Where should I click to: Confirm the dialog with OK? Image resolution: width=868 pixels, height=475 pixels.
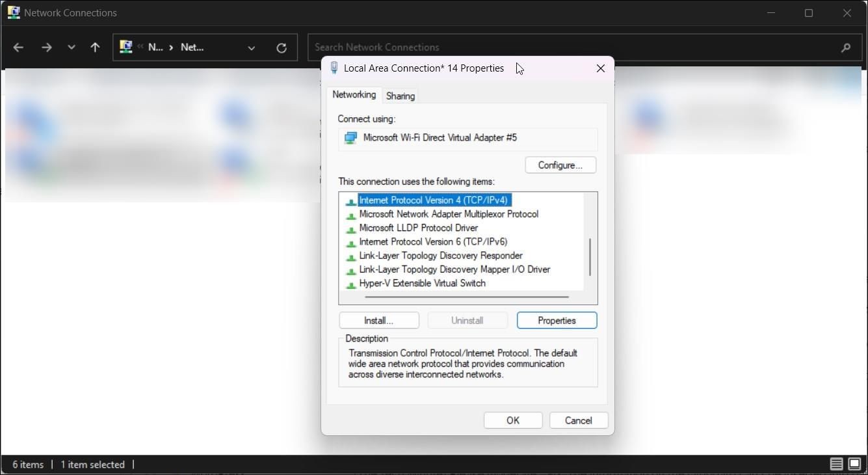point(513,420)
